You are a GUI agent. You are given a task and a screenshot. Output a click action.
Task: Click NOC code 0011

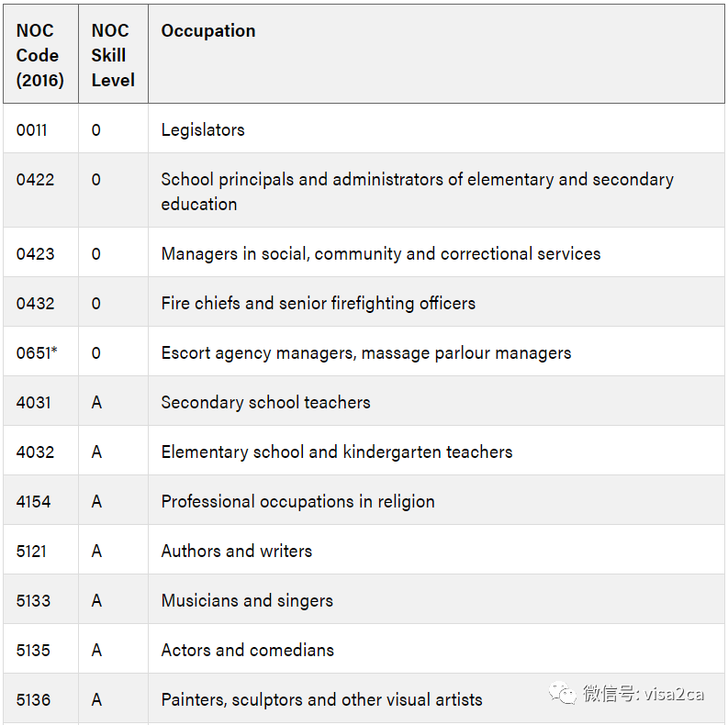pyautogui.click(x=31, y=130)
